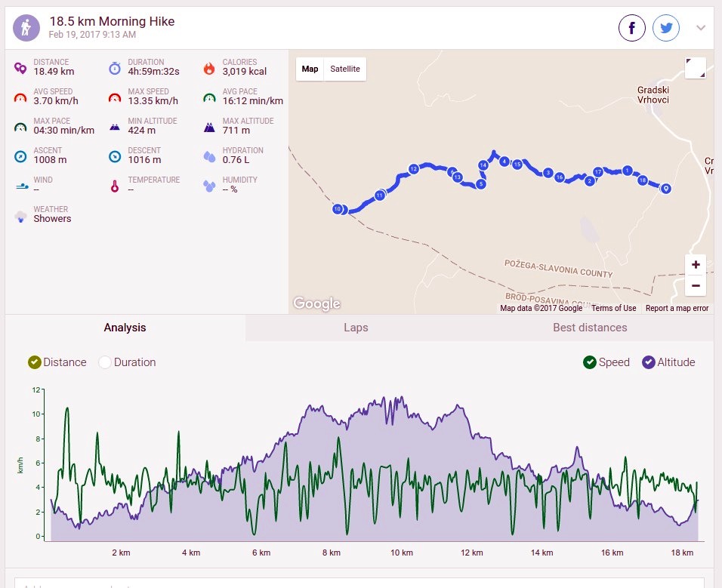Share the hike on Facebook

pyautogui.click(x=631, y=28)
